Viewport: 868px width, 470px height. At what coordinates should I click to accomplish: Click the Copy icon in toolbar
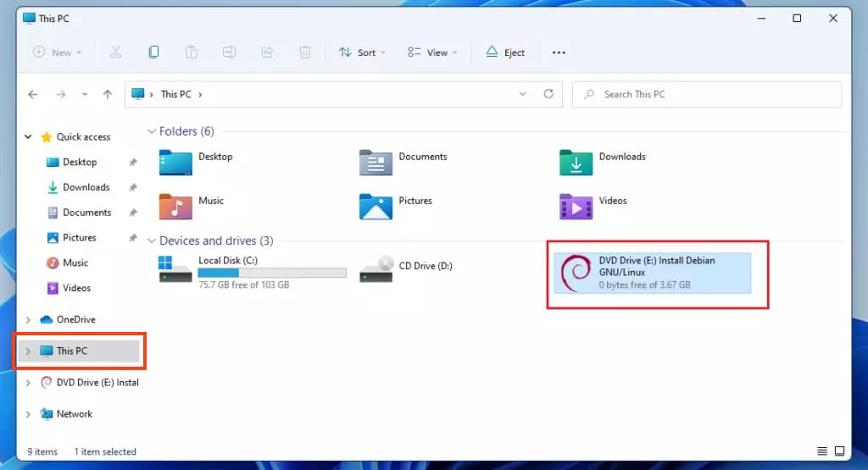point(153,53)
